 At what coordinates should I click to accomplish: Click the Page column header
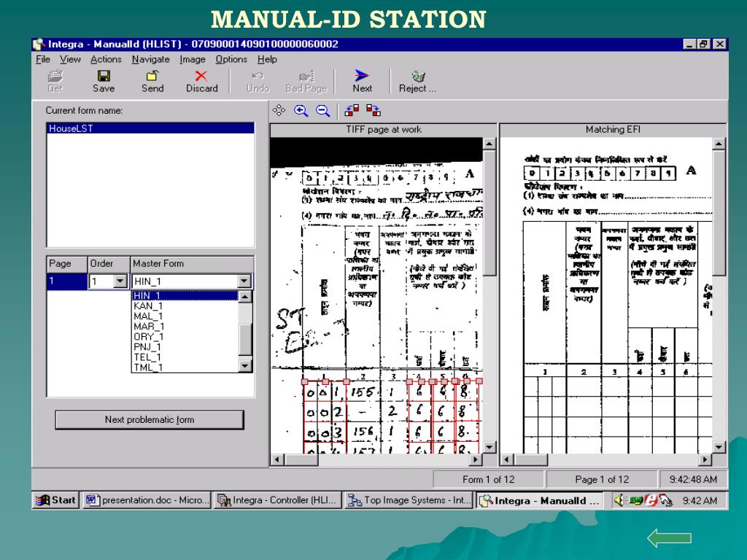67,264
